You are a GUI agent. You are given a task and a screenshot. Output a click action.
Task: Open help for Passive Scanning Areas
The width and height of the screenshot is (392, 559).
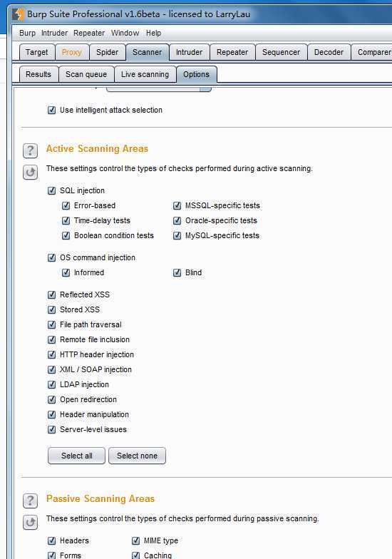30,501
